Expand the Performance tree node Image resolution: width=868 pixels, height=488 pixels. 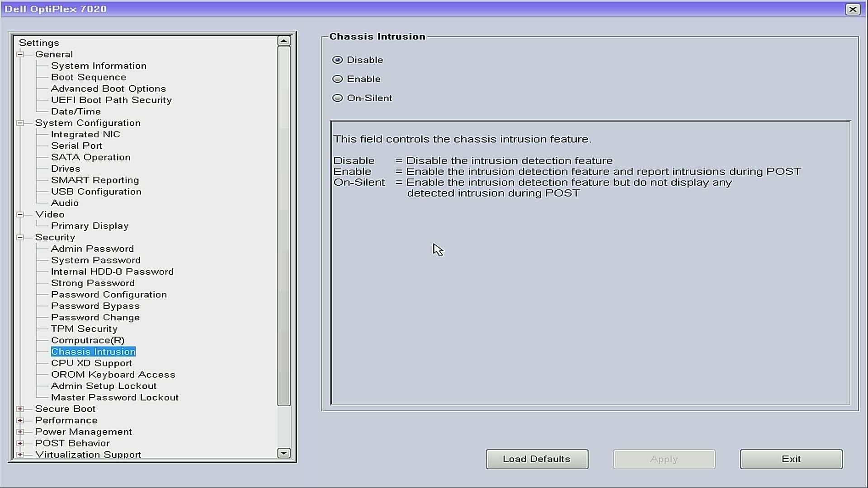(x=21, y=420)
